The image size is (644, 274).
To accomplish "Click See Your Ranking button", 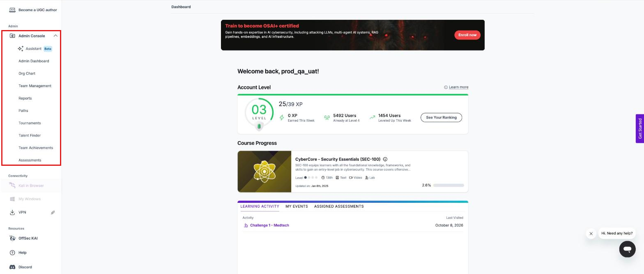I will [x=441, y=118].
